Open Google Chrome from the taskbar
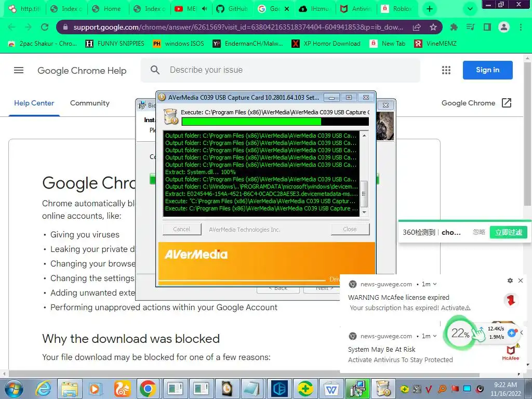The image size is (532, 399). pos(148,389)
